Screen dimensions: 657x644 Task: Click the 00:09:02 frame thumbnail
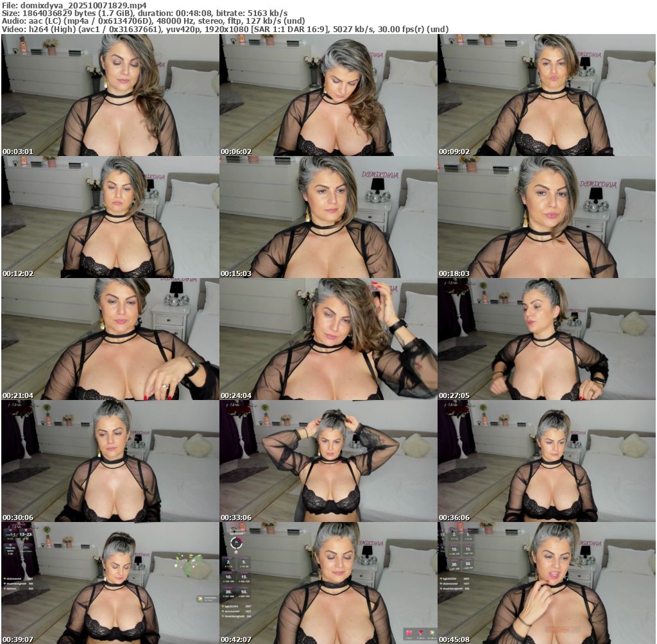tap(547, 95)
